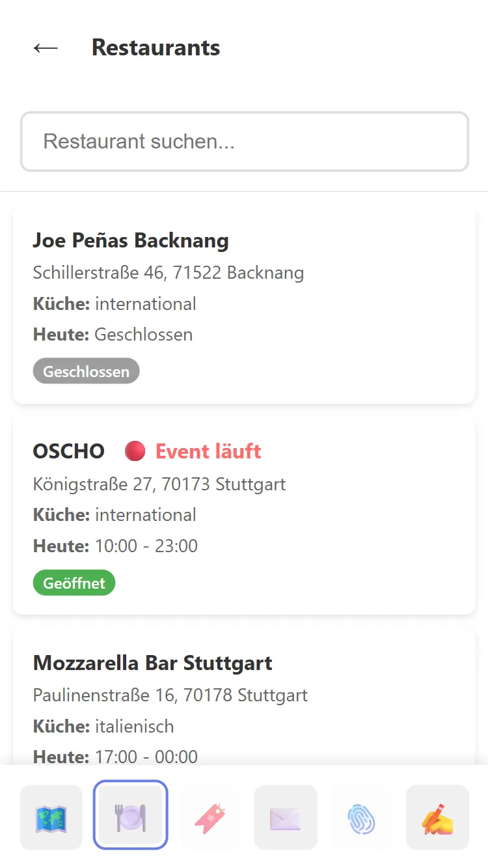Viewport: 488px width, 868px height.
Task: Open the OSCHO restaurant entry
Action: tap(69, 451)
